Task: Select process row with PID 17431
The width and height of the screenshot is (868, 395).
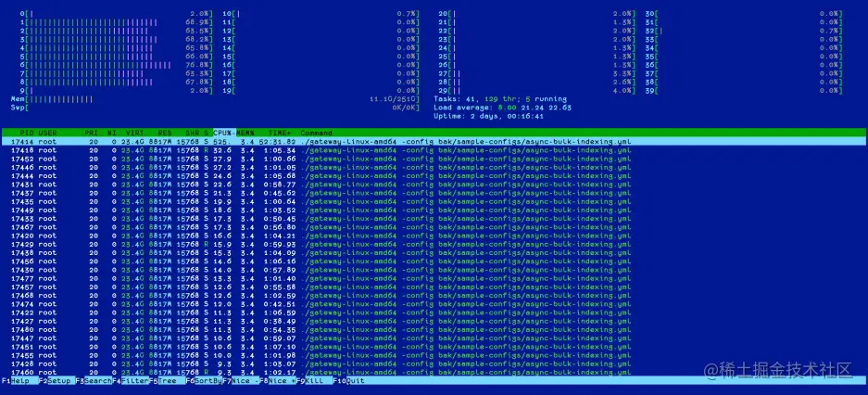Action: [434, 184]
